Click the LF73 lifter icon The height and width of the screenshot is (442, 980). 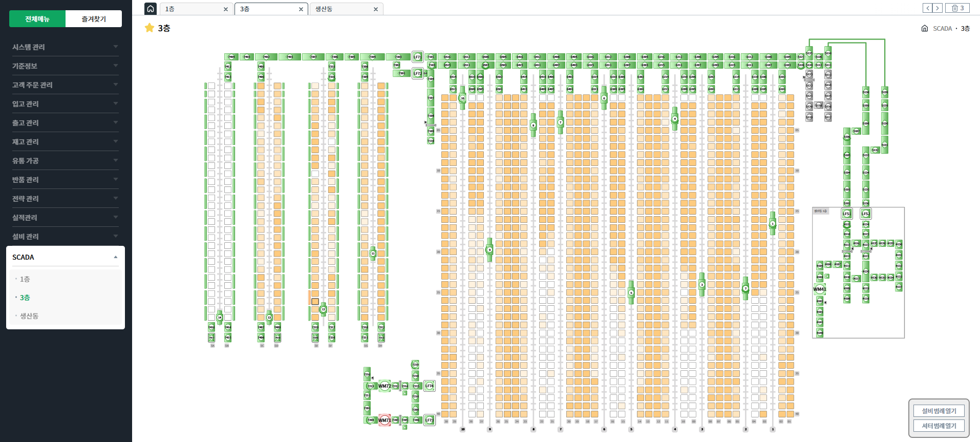click(x=430, y=420)
